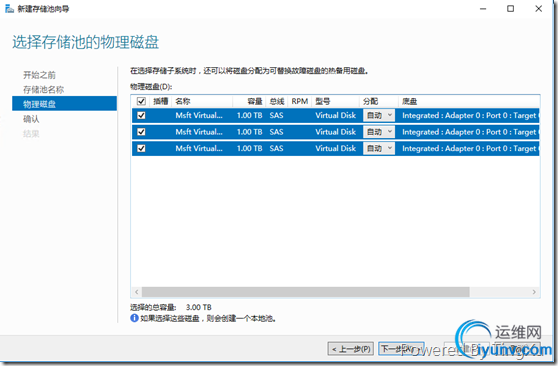Image resolution: width=558 pixels, height=366 pixels.
Task: Open the 自动 allocation dropdown in the third disk row
Action: 379,148
